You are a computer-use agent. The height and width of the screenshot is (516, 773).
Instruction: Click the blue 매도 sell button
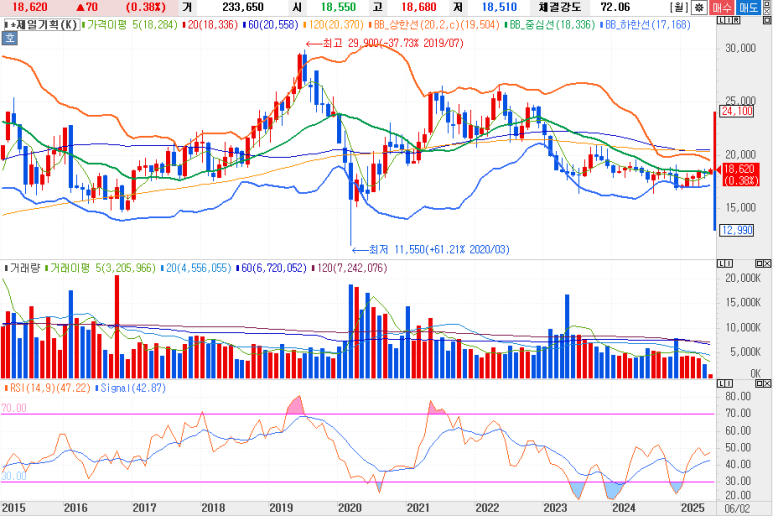748,7
